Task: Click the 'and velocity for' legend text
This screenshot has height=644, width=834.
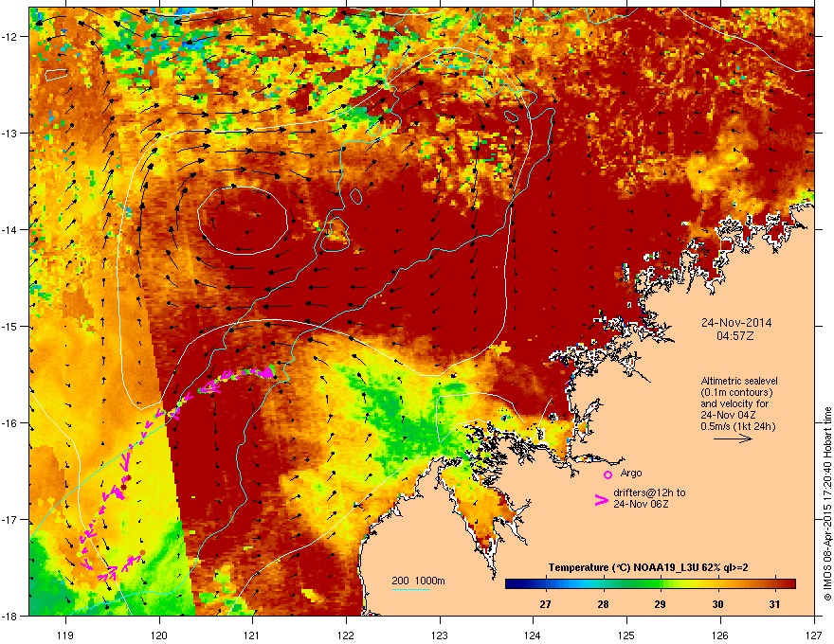Action: pyautogui.click(x=734, y=403)
